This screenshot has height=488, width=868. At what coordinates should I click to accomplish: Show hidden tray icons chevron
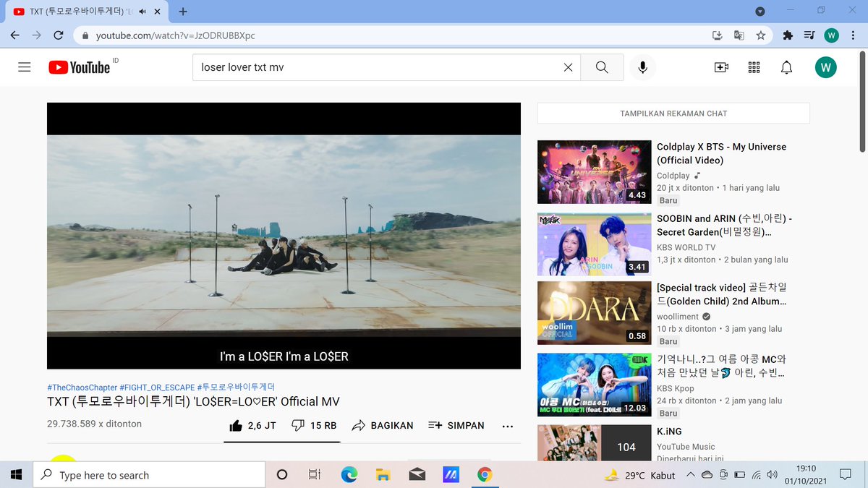[x=691, y=474]
